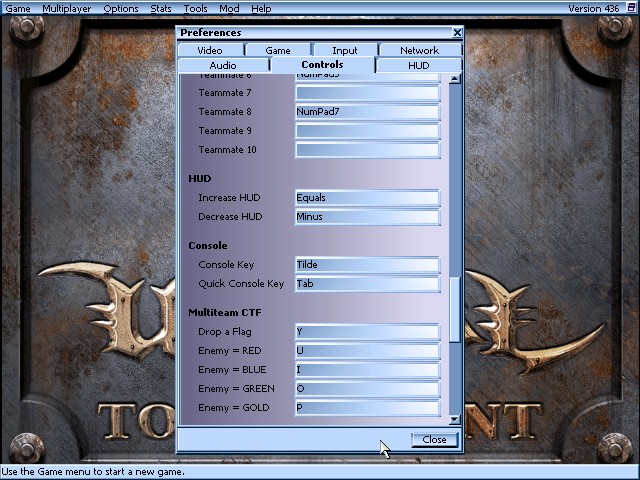Switch to the Video tab
The height and width of the screenshot is (480, 640).
(210, 50)
